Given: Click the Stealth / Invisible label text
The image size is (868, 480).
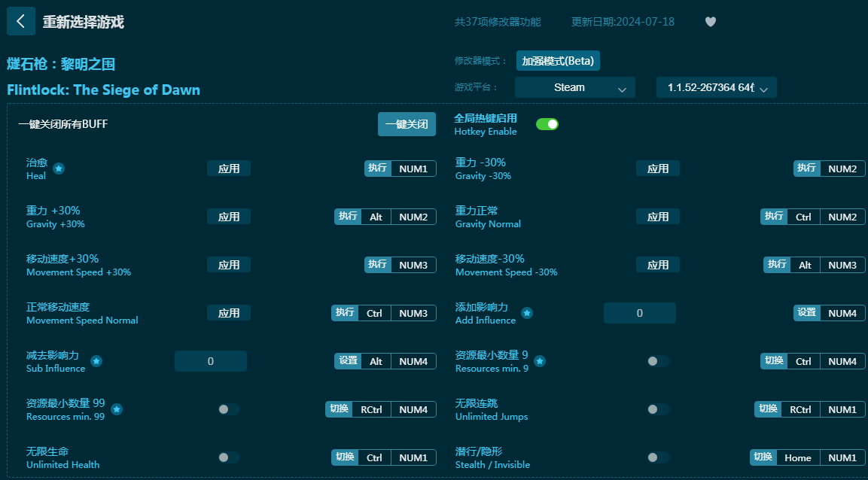Looking at the screenshot, I should (x=492, y=464).
